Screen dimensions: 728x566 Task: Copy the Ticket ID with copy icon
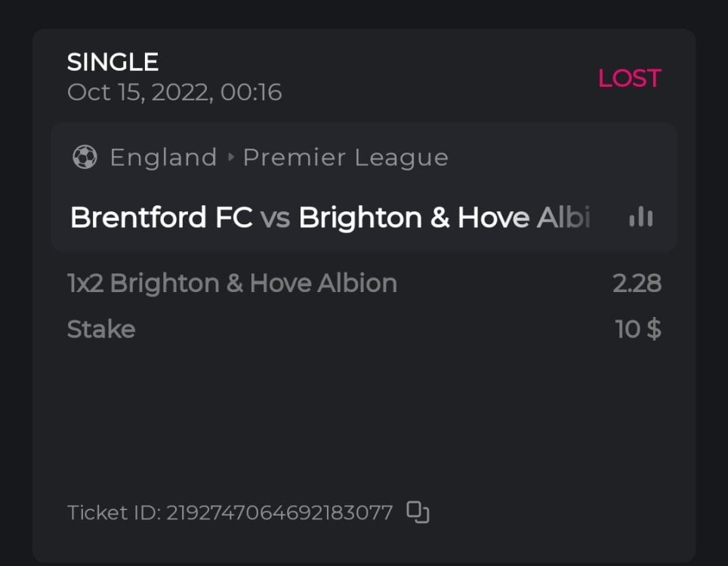418,512
